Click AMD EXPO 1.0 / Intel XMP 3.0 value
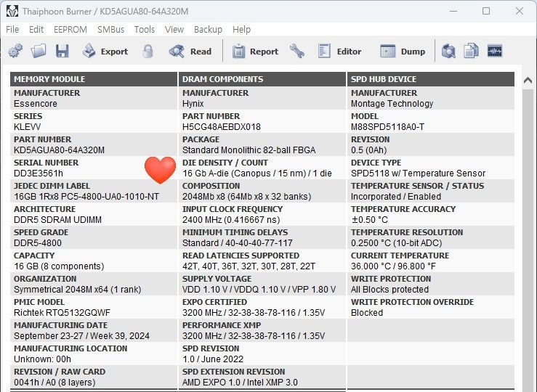Viewport: 537px width, 392px height. coord(240,383)
